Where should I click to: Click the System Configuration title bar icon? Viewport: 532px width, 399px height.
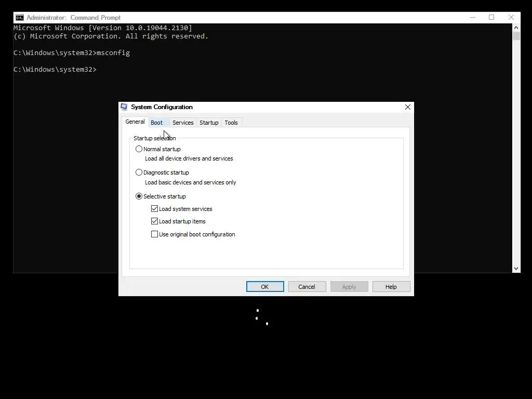tap(124, 107)
